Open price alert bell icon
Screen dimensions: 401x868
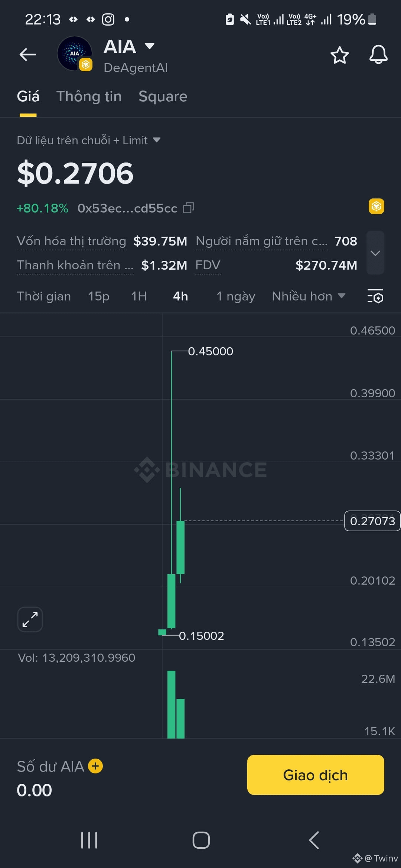(378, 55)
